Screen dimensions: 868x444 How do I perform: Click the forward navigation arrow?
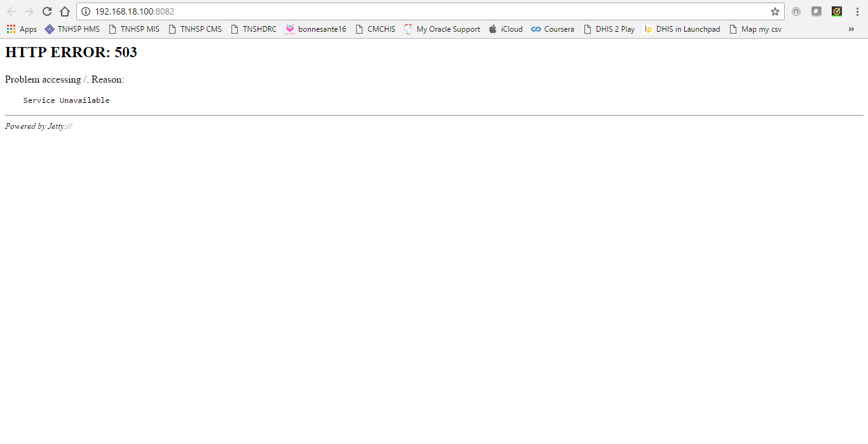[x=29, y=11]
